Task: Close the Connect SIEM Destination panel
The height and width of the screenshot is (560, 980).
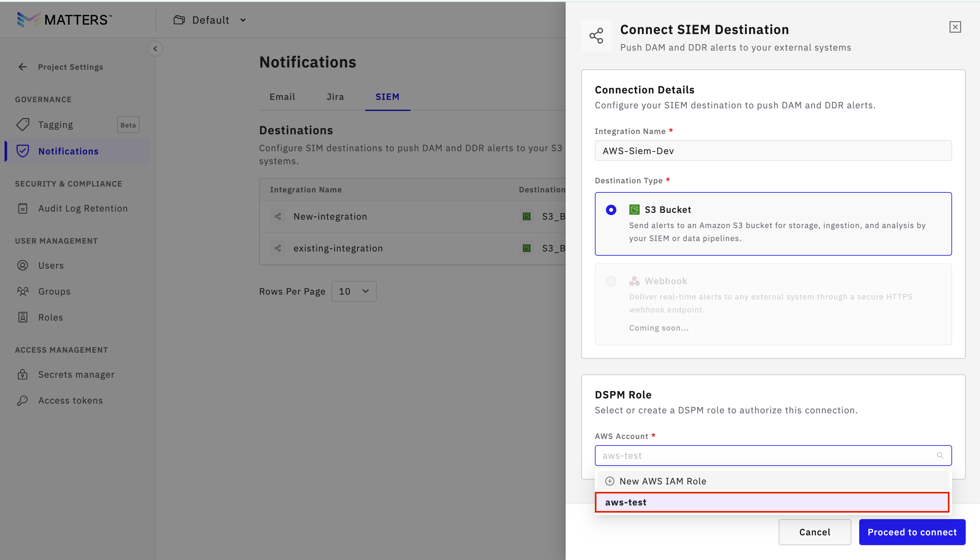Action: pos(955,27)
